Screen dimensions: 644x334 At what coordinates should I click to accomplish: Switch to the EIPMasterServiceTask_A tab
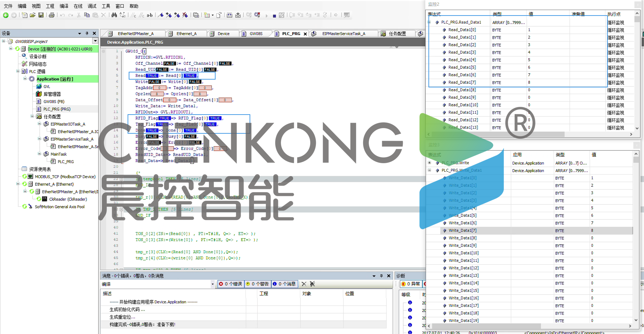tap(344, 34)
